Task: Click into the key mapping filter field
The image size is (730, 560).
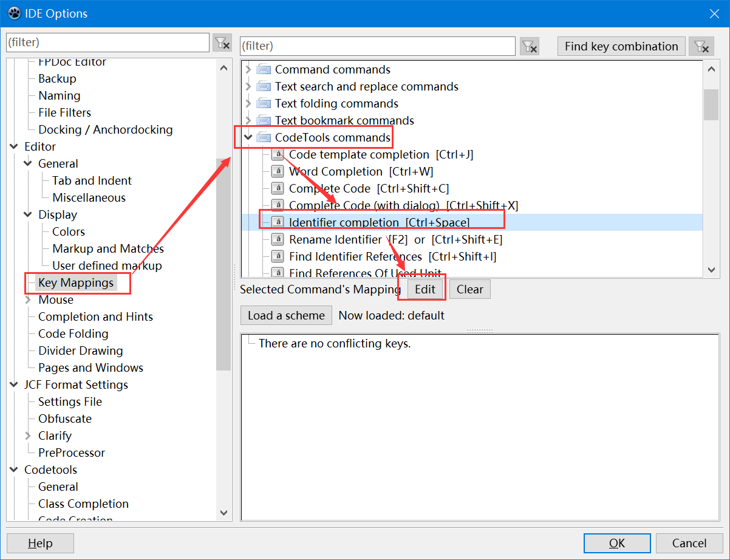Action: 377,46
